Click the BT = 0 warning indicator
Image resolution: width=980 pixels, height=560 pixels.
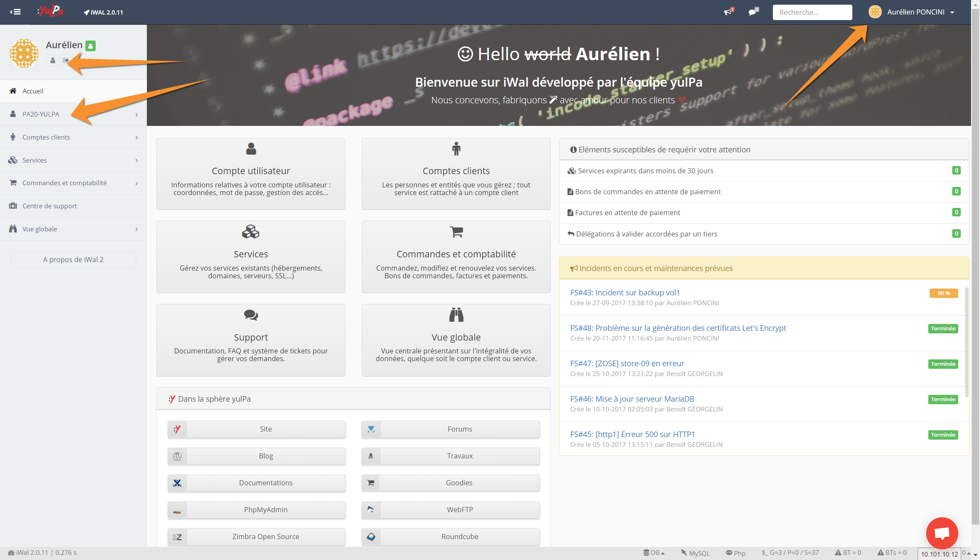click(848, 553)
